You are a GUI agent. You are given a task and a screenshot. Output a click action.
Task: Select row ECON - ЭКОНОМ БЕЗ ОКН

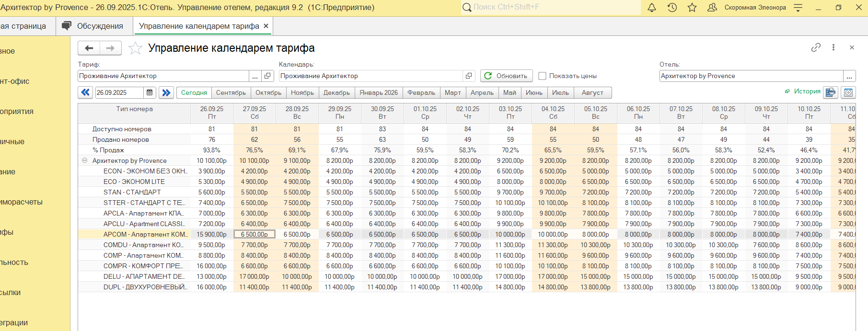145,171
